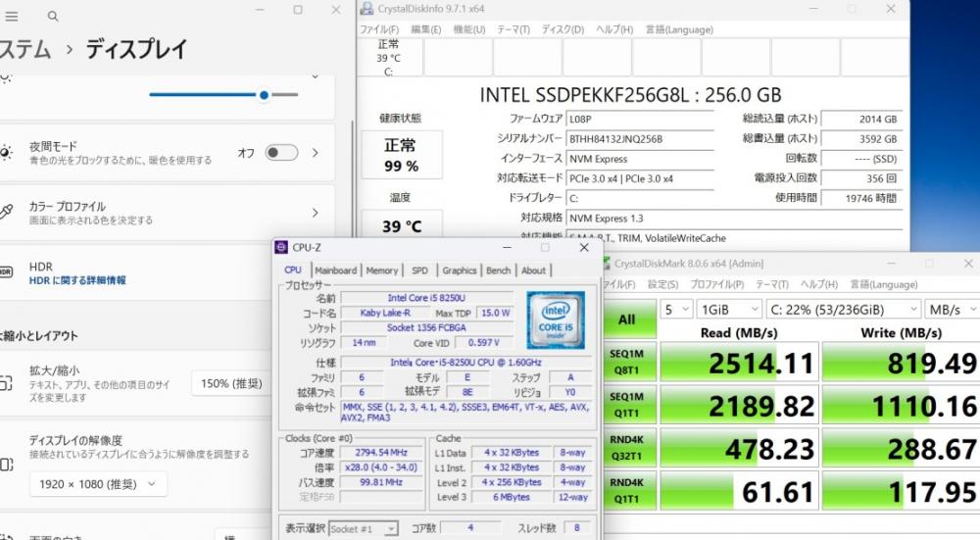The height and width of the screenshot is (540, 980).
Task: Click the システム breadcrumb in Settings
Action: pyautogui.click(x=25, y=49)
